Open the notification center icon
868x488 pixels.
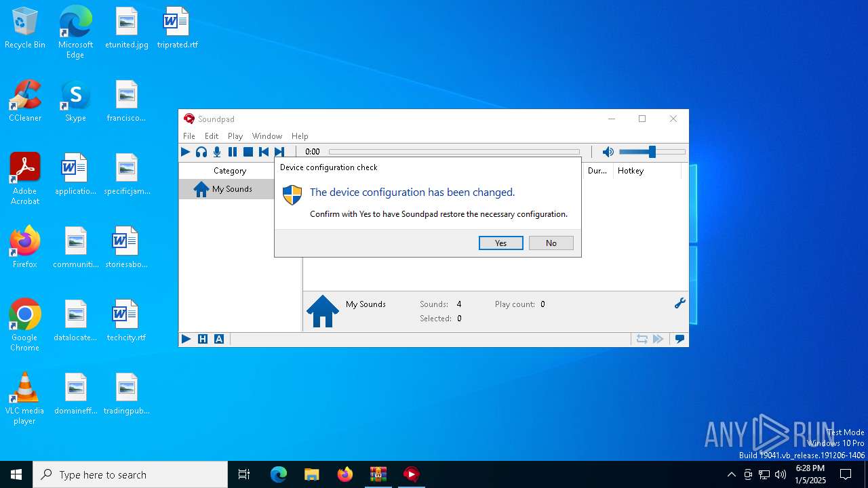click(846, 474)
